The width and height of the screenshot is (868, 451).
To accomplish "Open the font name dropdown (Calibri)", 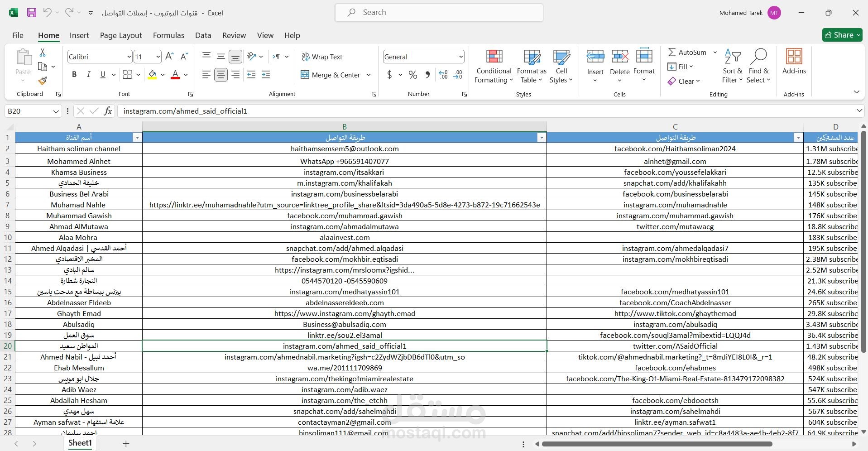I will pyautogui.click(x=129, y=57).
